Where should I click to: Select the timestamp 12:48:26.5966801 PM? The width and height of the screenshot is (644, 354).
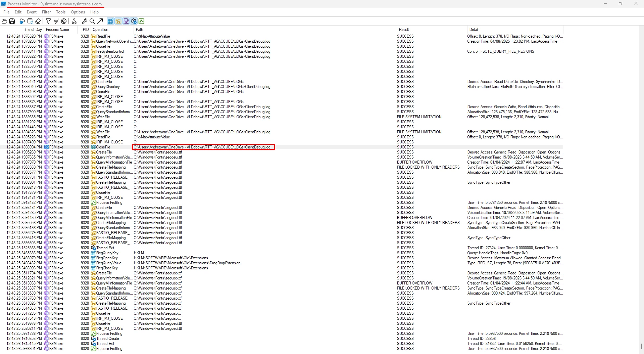click(x=24, y=349)
